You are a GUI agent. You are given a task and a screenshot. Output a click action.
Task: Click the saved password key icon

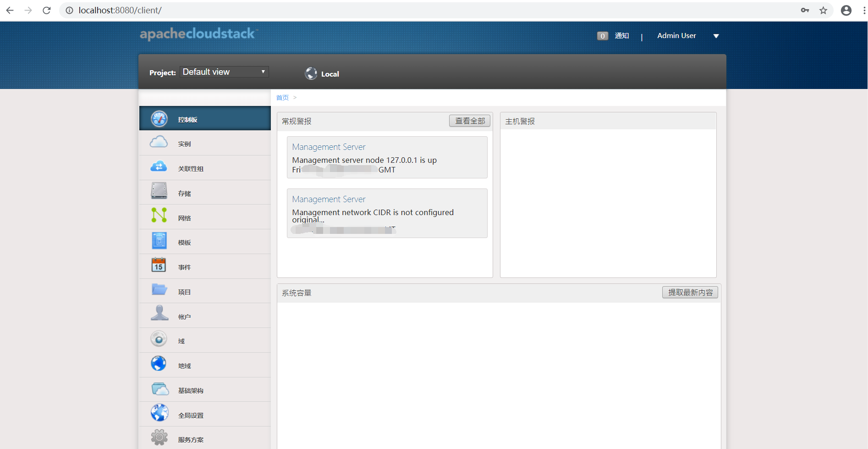(x=805, y=10)
